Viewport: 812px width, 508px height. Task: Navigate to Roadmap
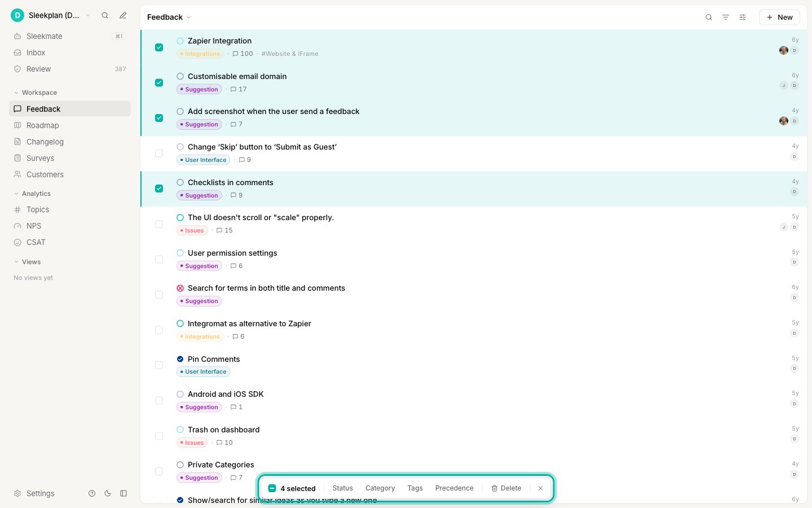pos(70,125)
